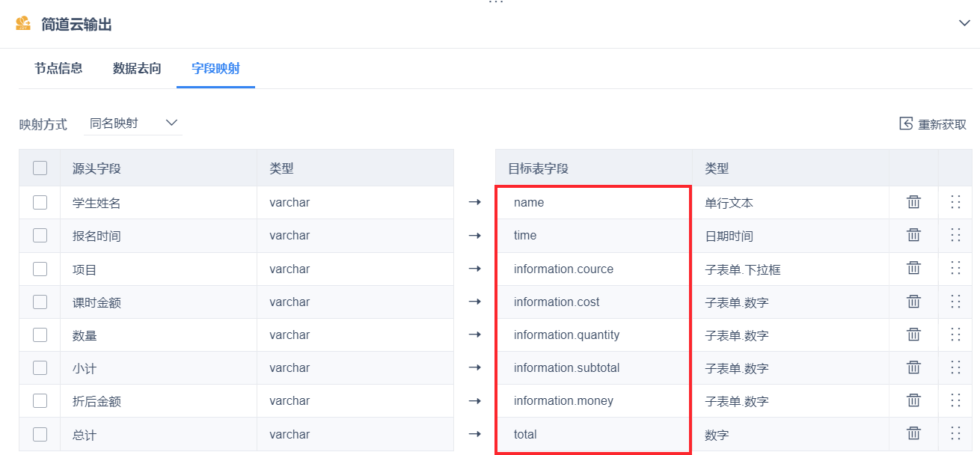Click the source field 报名时间
Screen dimensions: 980x455
coord(97,236)
